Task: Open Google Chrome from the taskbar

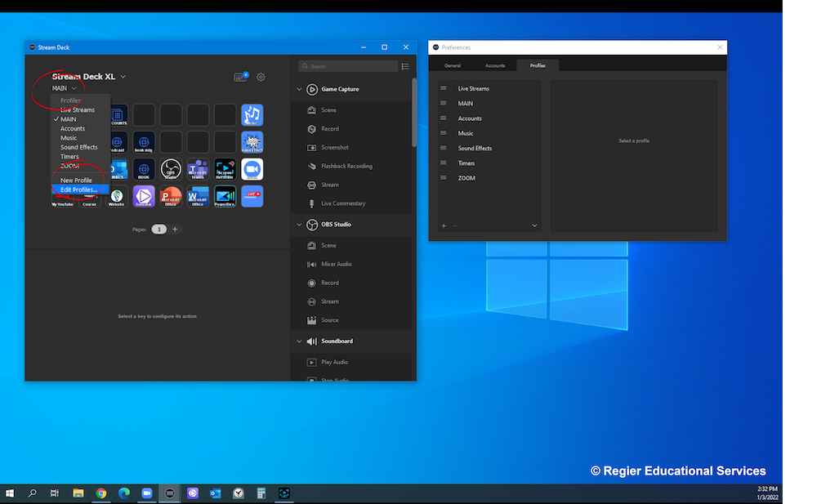Action: click(x=101, y=493)
